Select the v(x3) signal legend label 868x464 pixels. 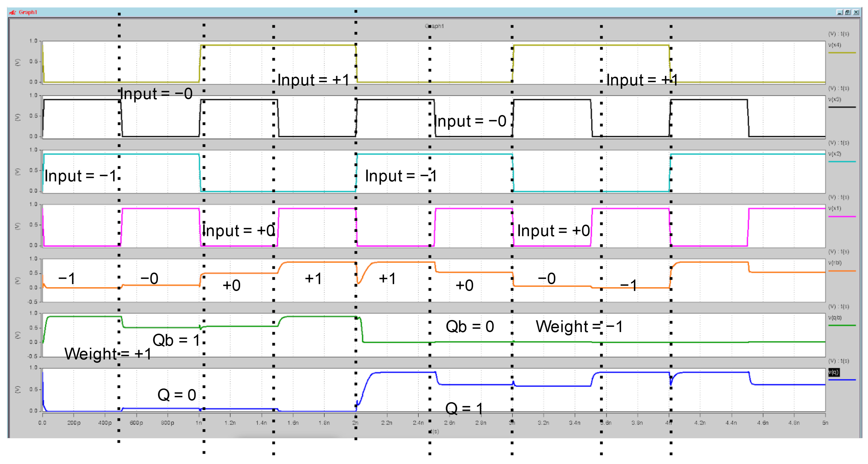(835, 99)
